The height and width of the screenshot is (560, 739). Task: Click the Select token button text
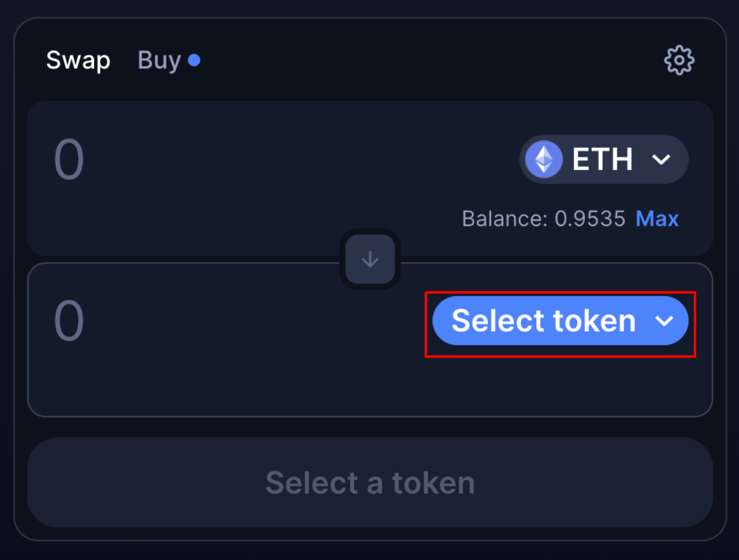click(x=544, y=321)
